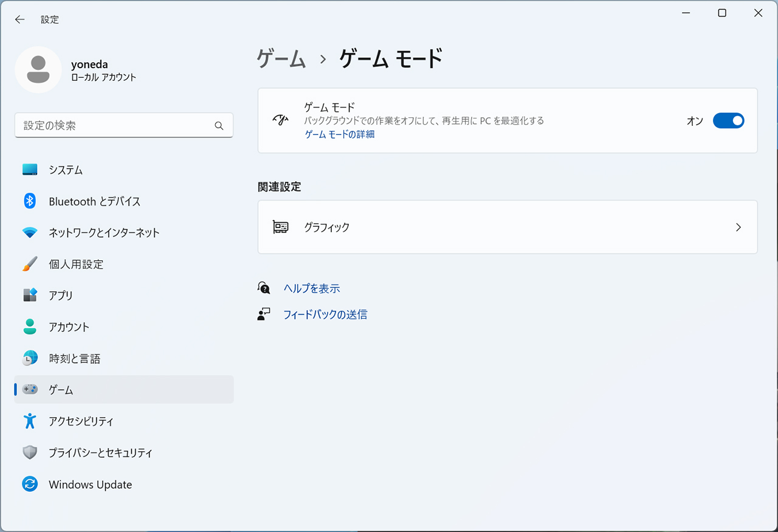
Task: Select アカウント in the sidebar
Action: coord(69,327)
